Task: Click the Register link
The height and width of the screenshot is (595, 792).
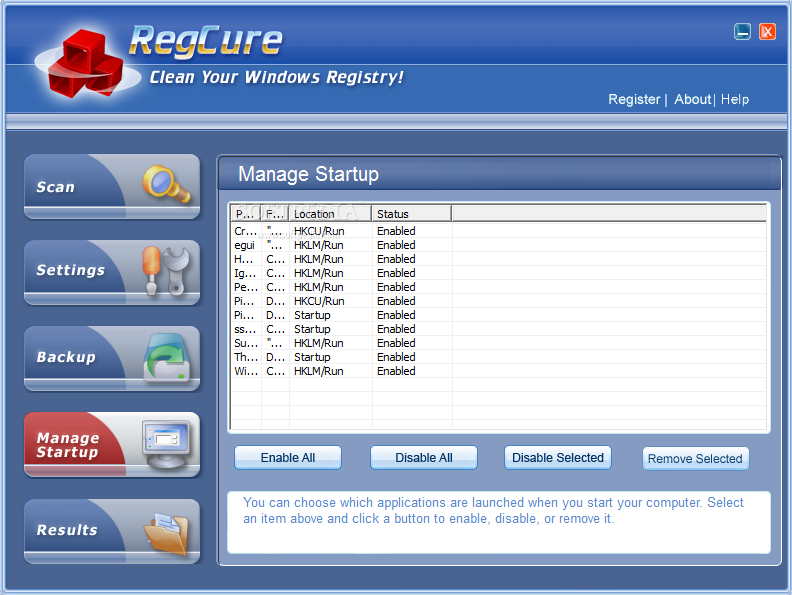Action: click(634, 100)
